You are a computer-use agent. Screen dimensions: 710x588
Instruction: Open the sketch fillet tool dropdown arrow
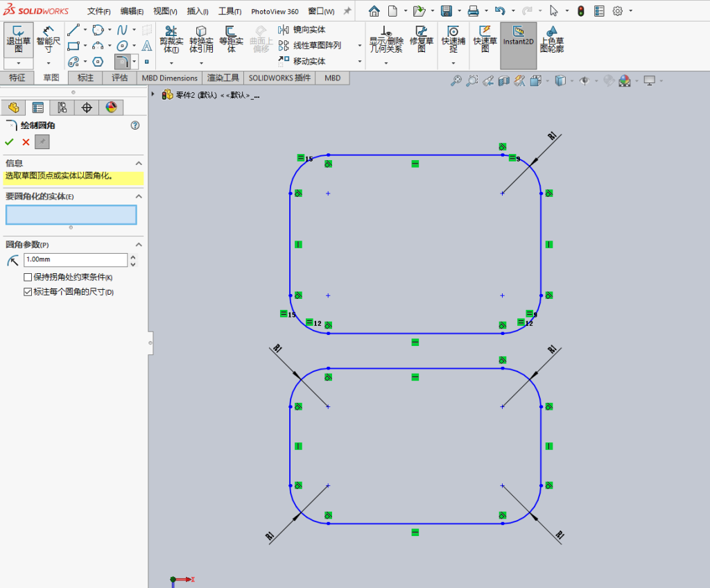point(135,61)
